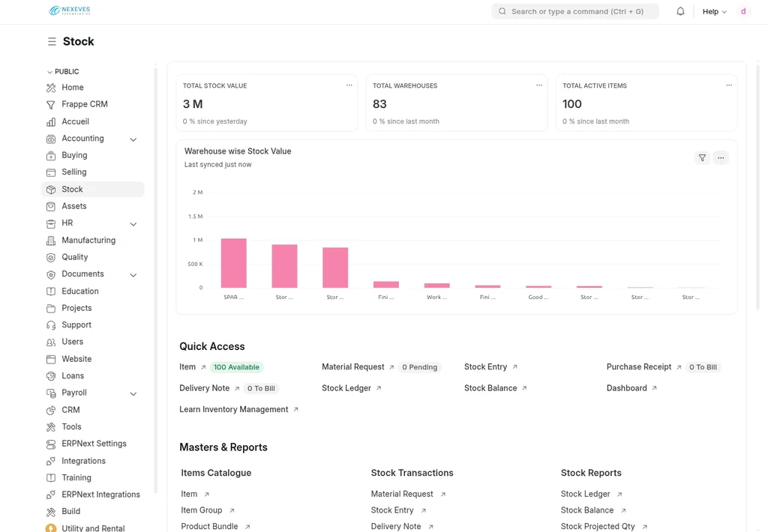Click the Home sidebar icon

click(x=51, y=88)
